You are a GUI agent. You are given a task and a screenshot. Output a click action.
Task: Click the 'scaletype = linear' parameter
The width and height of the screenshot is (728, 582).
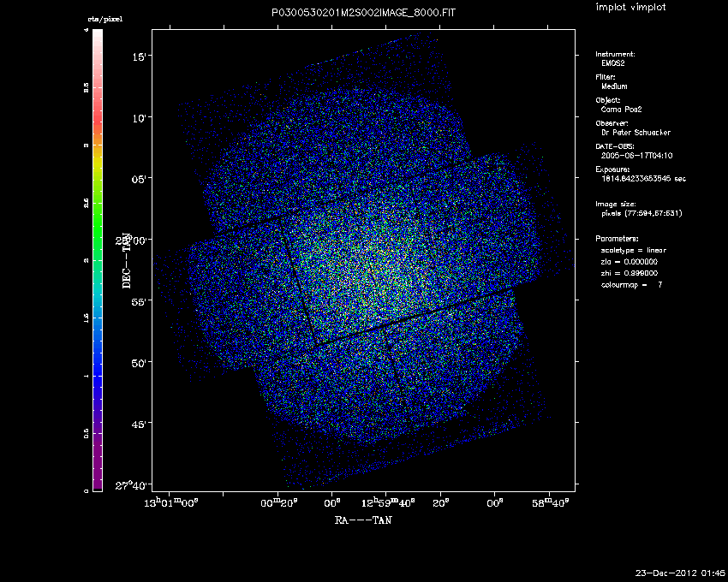point(634,250)
